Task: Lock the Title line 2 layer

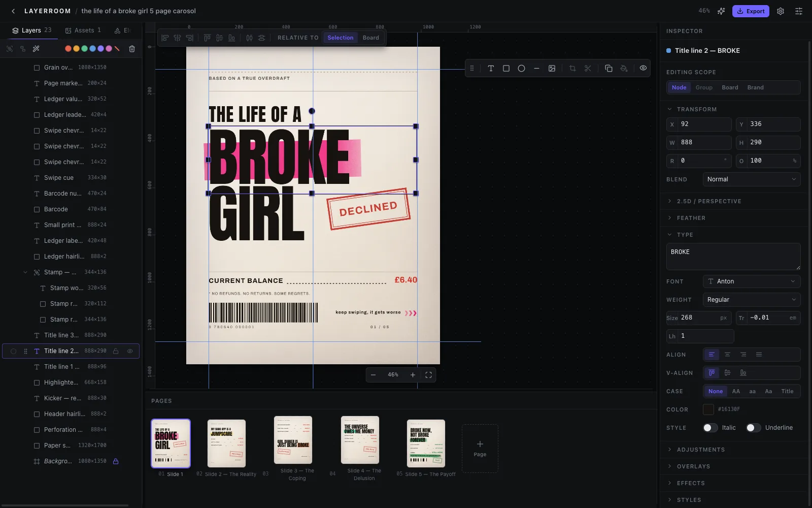Action: (116, 351)
